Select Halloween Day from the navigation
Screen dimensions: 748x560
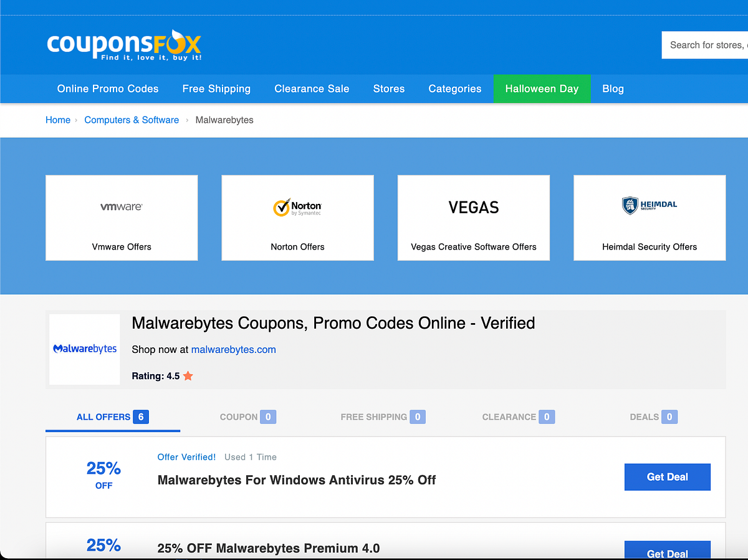(x=542, y=89)
